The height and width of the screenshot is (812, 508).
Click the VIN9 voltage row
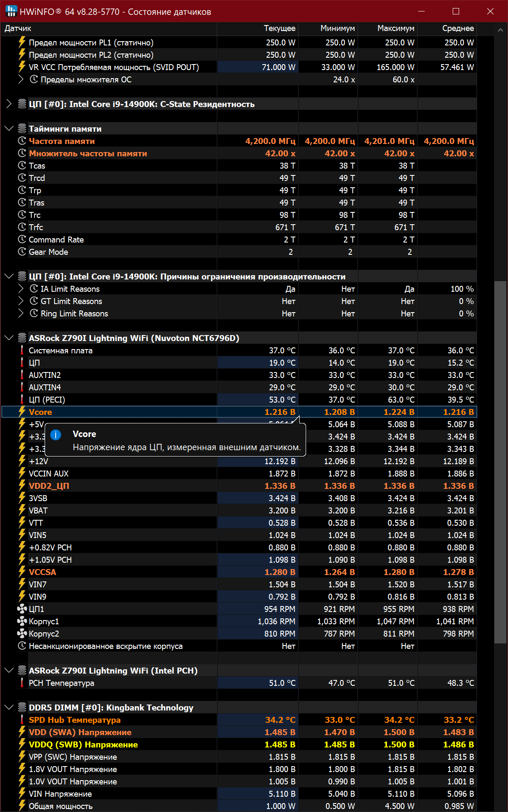(x=239, y=597)
